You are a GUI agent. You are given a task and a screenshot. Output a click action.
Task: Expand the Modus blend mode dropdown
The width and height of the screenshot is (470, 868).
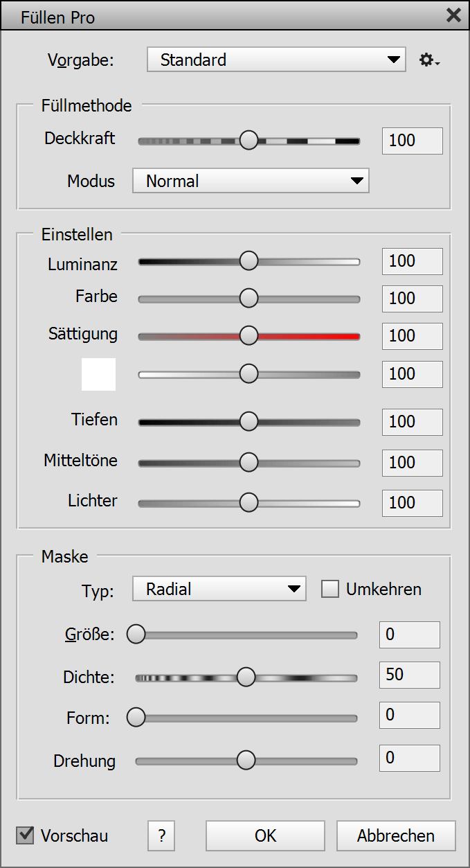pyautogui.click(x=251, y=181)
